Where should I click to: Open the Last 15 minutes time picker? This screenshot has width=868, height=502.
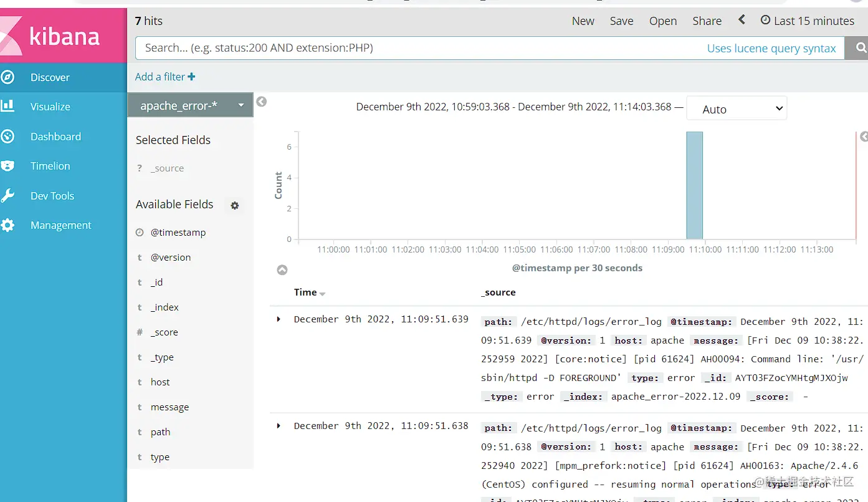tap(808, 21)
